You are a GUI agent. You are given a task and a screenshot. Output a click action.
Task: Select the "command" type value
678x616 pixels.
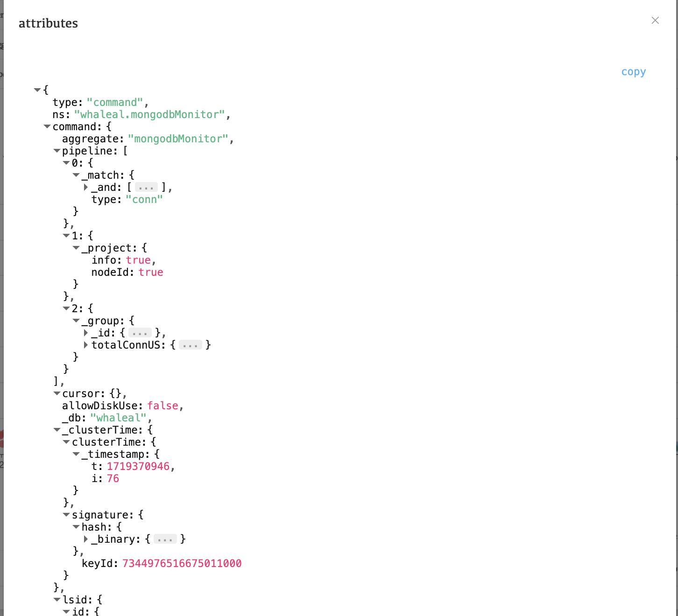click(115, 102)
